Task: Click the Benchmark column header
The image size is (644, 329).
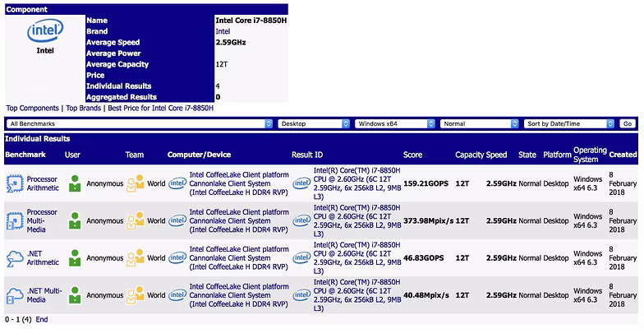Action: coord(25,155)
